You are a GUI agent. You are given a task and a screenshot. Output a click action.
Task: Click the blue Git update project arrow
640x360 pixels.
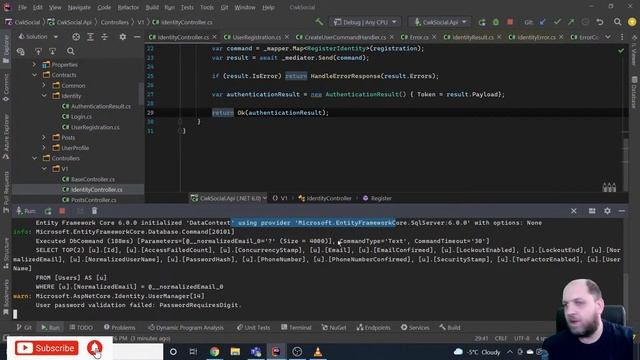pos(543,22)
